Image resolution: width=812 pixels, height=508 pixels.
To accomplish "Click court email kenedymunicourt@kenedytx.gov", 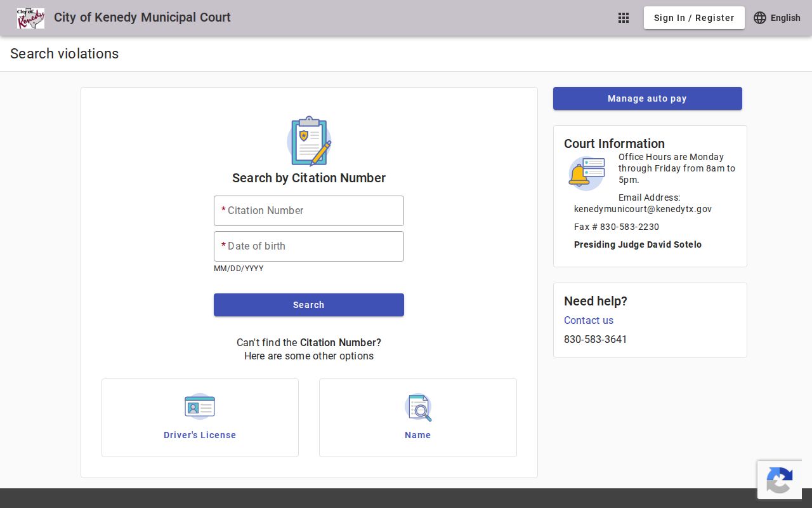I will coord(643,209).
